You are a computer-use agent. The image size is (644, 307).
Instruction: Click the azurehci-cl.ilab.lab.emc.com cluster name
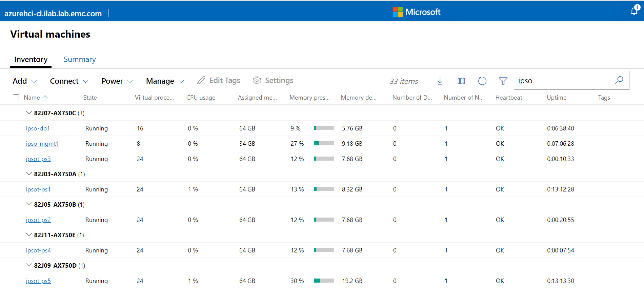click(53, 14)
